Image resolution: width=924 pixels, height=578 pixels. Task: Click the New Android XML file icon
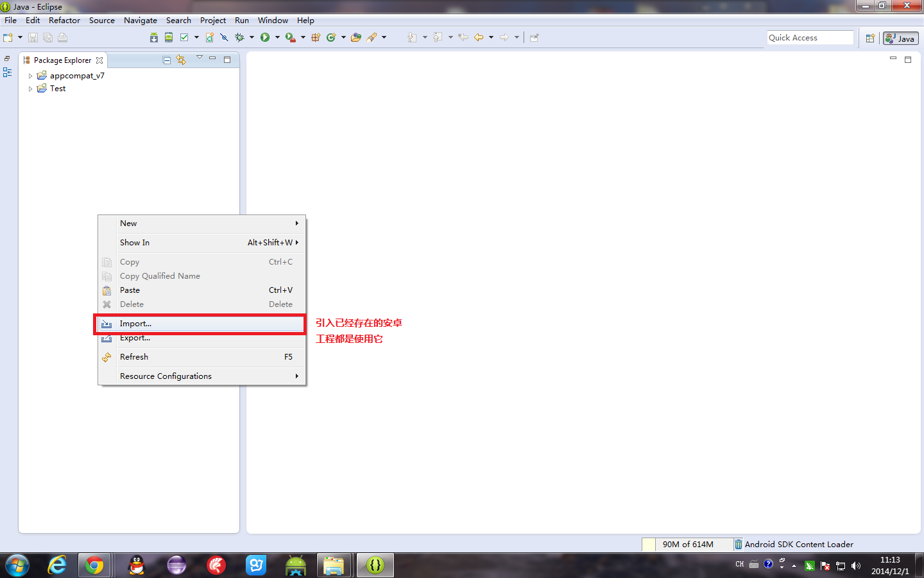click(210, 37)
